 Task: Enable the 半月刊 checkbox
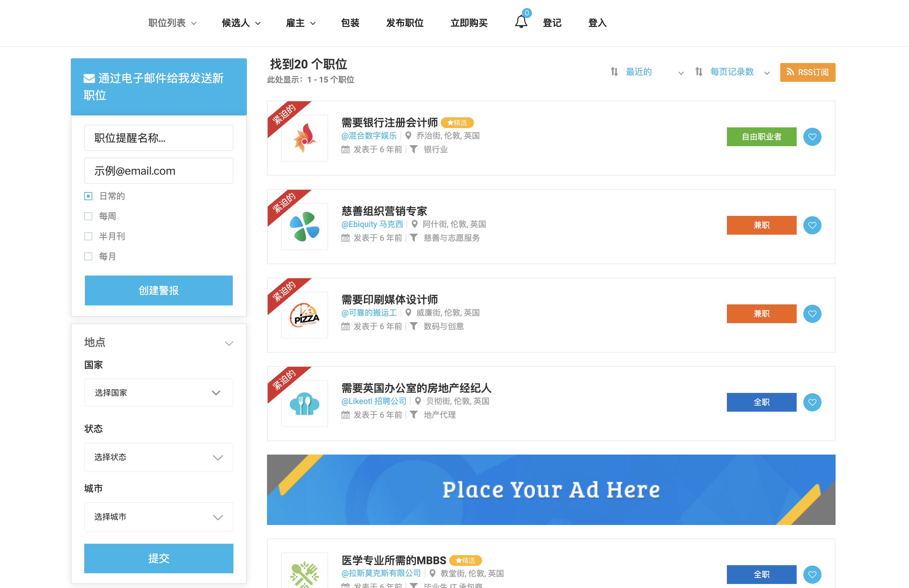[x=88, y=236]
